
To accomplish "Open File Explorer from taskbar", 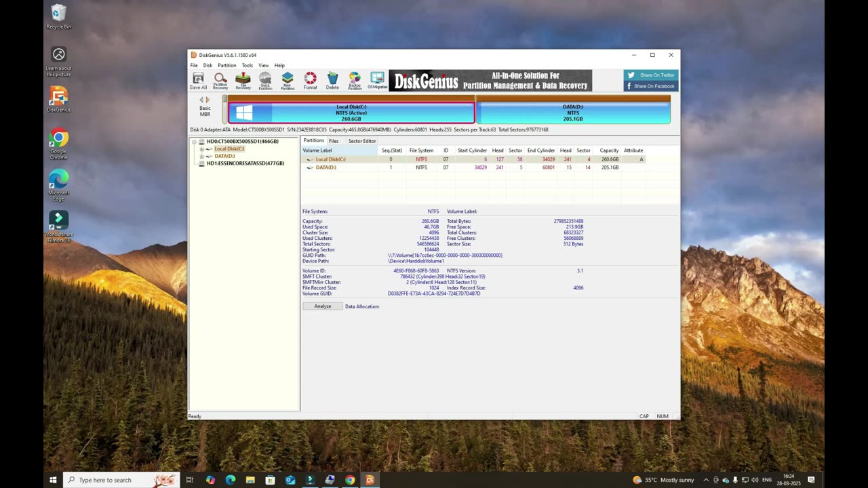I will (250, 480).
